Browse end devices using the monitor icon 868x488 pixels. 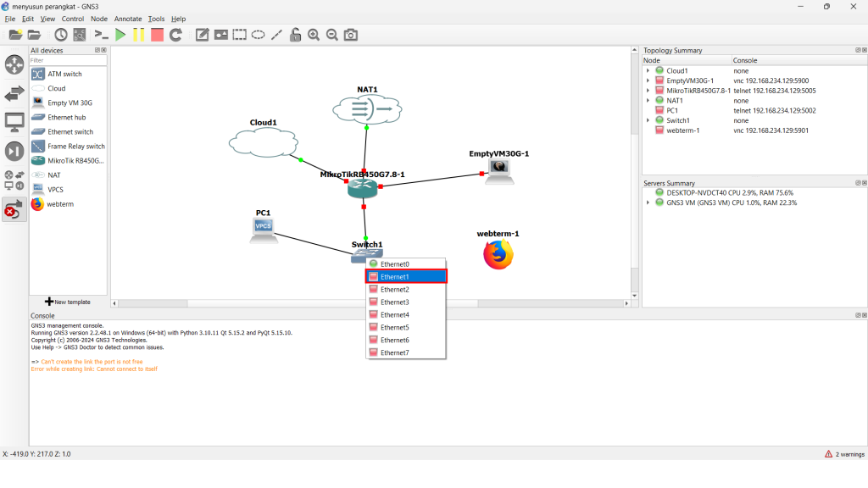(x=14, y=122)
